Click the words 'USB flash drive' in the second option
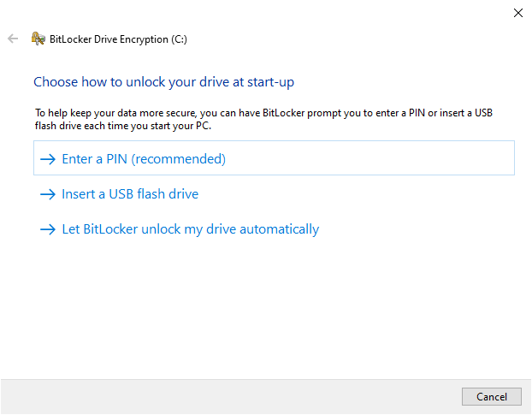 pos(153,194)
